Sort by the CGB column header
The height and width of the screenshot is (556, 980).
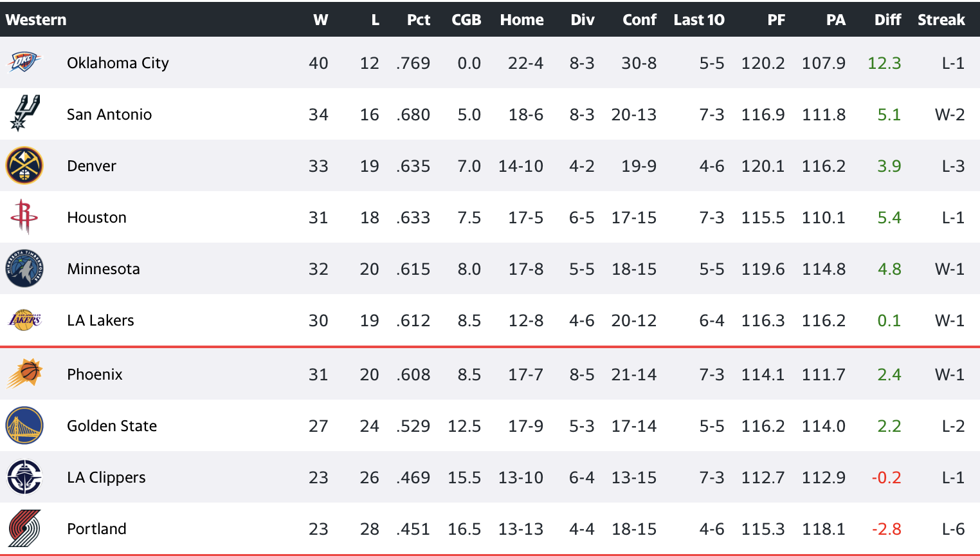(466, 20)
